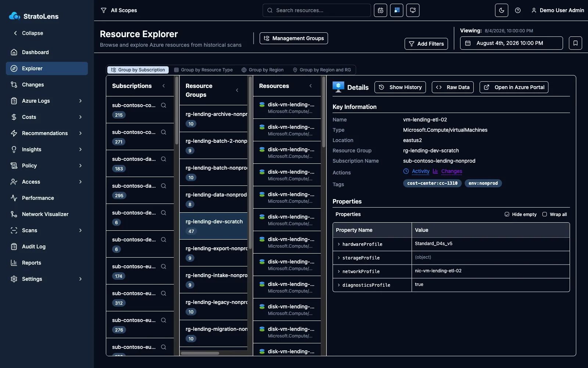The width and height of the screenshot is (588, 368).
Task: Click Resource Groups horizontal scrollbar
Action: pyautogui.click(x=200, y=353)
